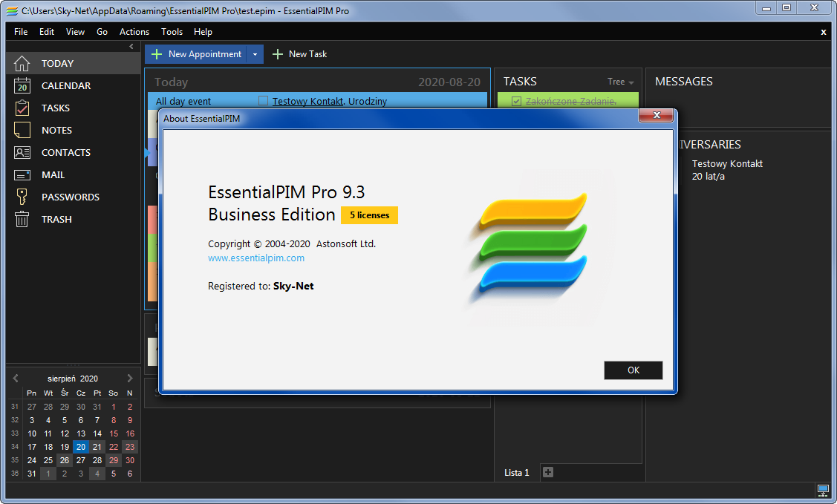Maximize the EssentialPIM Pro window
Viewport: 837px width, 504px height.
(786, 8)
